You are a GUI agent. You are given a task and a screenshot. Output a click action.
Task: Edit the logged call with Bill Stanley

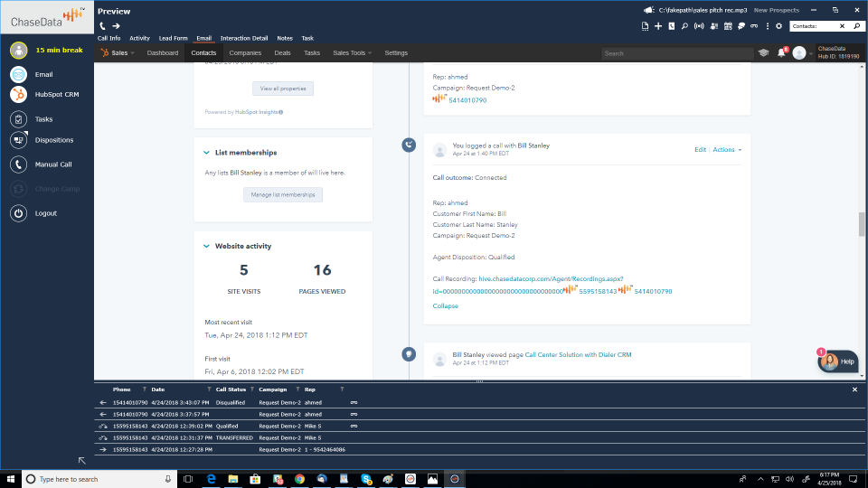(700, 150)
